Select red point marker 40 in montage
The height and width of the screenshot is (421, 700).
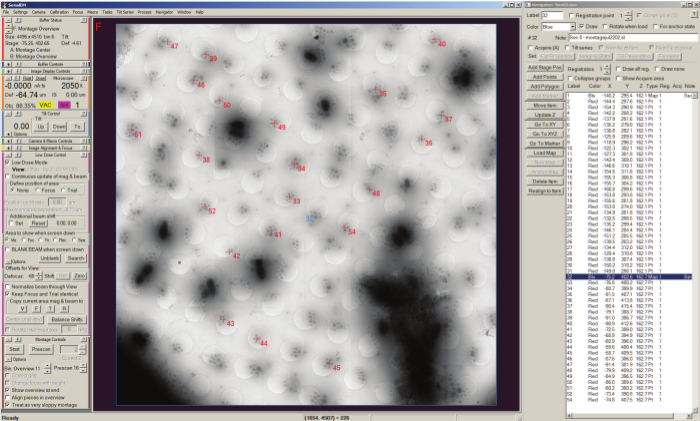pos(434,42)
